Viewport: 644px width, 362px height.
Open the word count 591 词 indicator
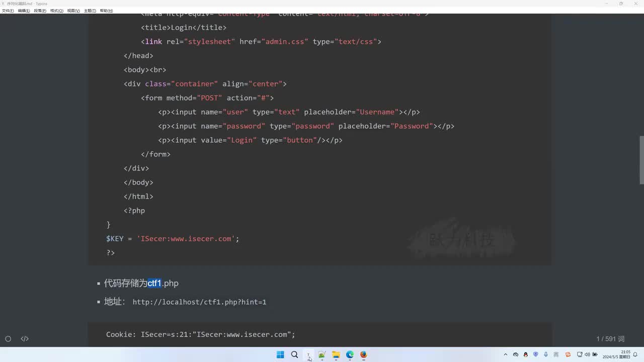pyautogui.click(x=610, y=339)
